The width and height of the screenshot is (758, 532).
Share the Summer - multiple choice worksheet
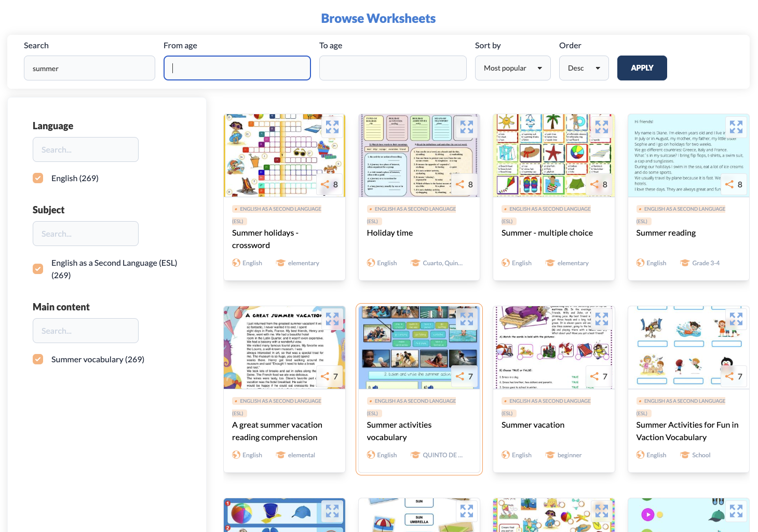click(x=594, y=184)
